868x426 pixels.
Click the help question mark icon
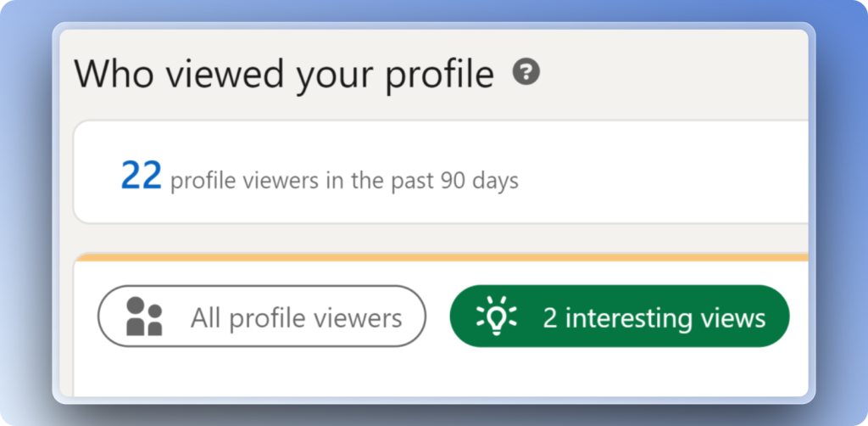point(526,73)
